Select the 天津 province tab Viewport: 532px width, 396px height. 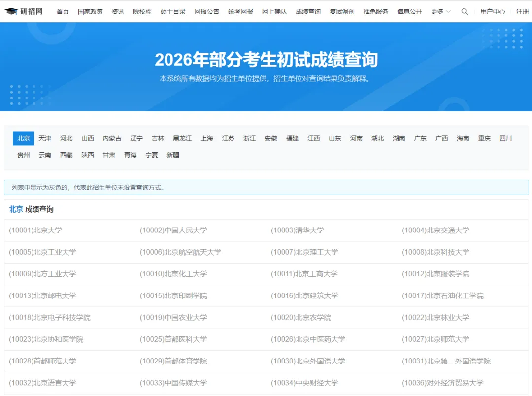tap(45, 138)
